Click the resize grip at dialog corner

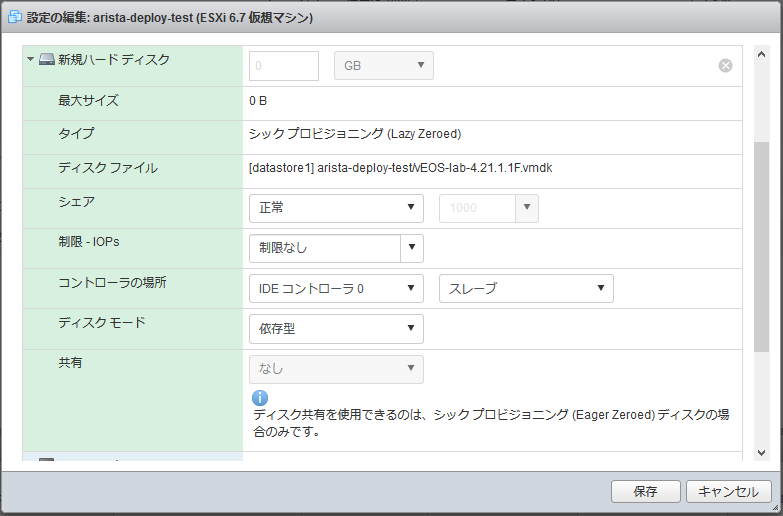point(775,508)
